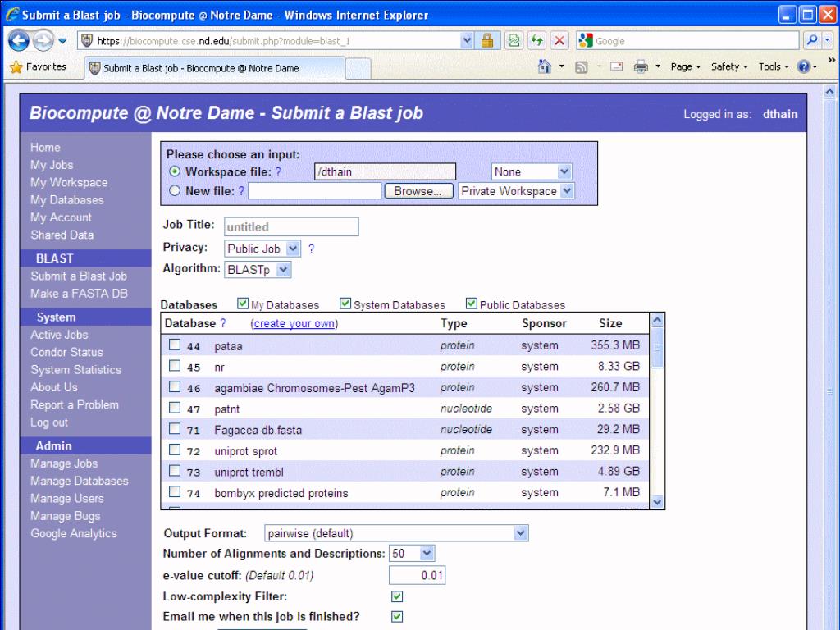Click the help question mark next to Privacy
This screenshot has width=840, height=630.
(311, 249)
